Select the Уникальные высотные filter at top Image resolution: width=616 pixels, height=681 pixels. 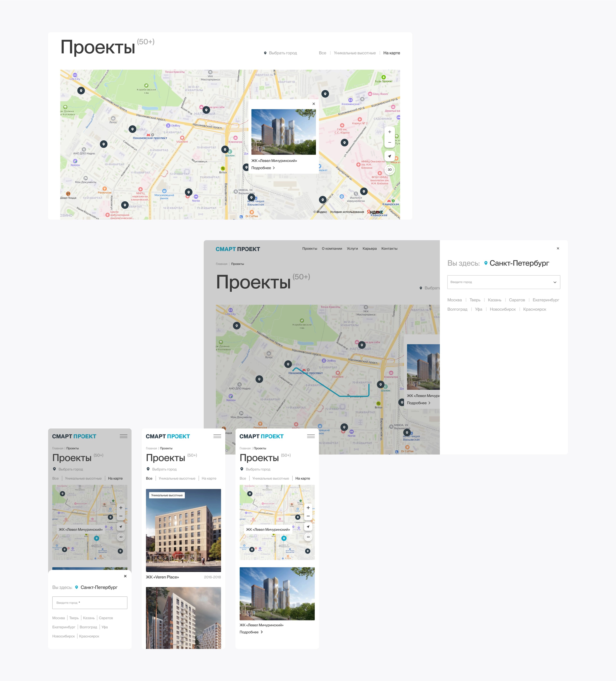coord(354,53)
